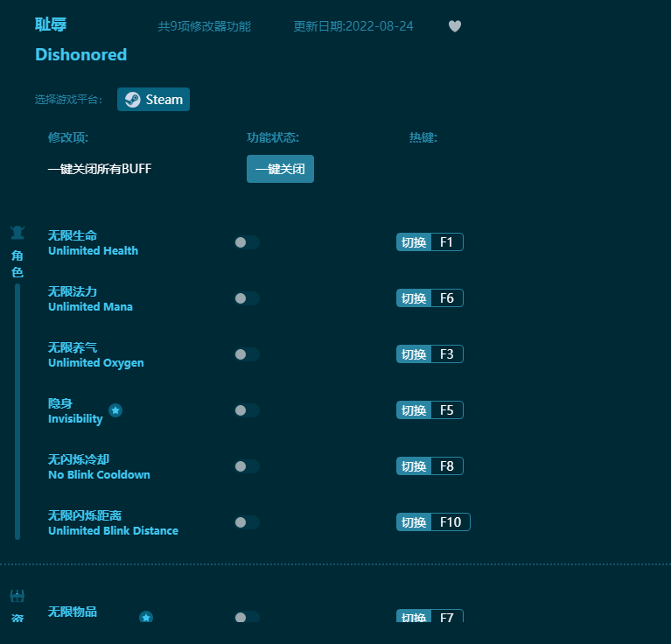671x644 pixels.
Task: Click the character category helmet icon
Action: click(17, 233)
